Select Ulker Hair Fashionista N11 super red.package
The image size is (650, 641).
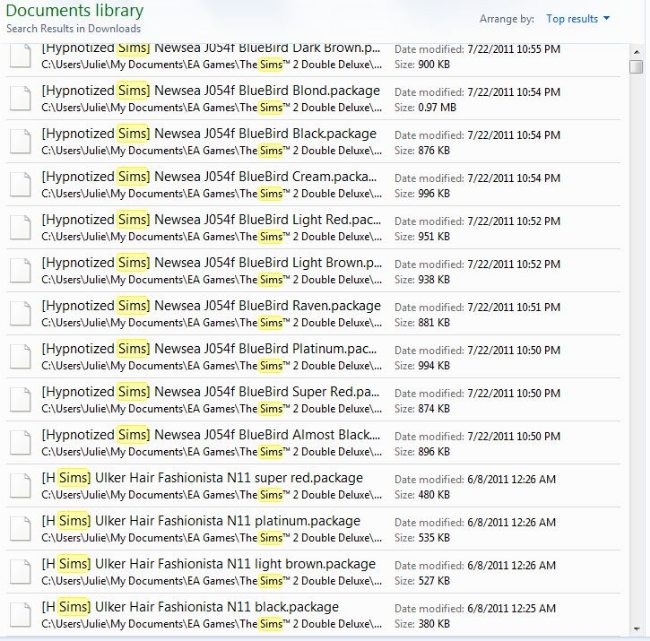(202, 478)
